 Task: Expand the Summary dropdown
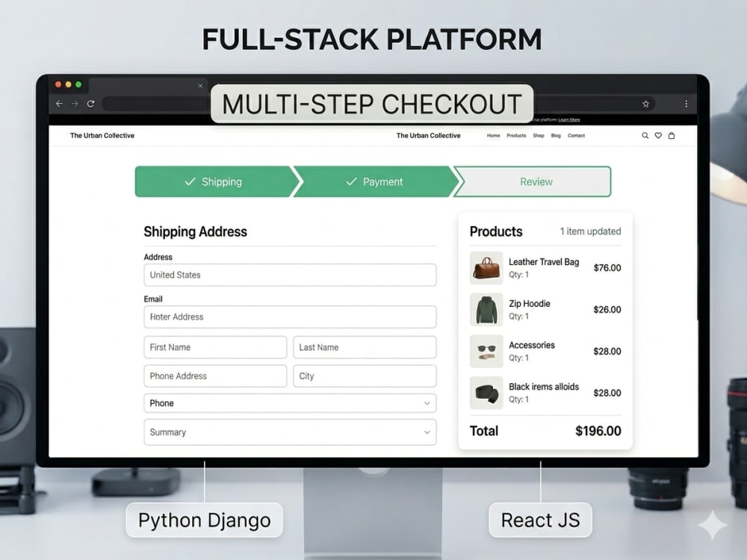290,432
